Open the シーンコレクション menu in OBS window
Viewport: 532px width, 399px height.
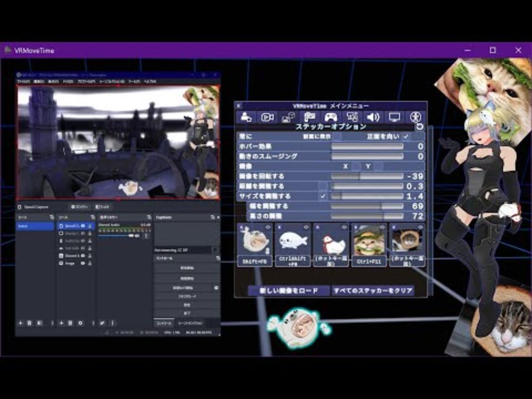tap(112, 81)
